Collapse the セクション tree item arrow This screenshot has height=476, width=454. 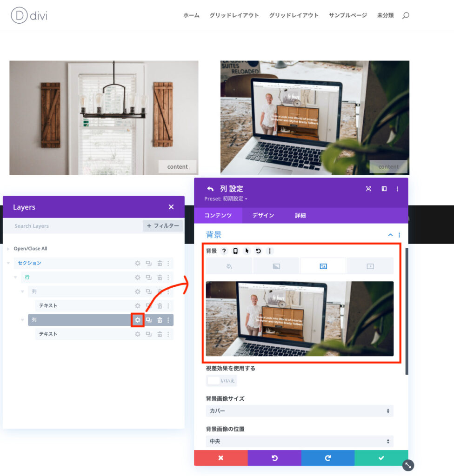coord(8,263)
